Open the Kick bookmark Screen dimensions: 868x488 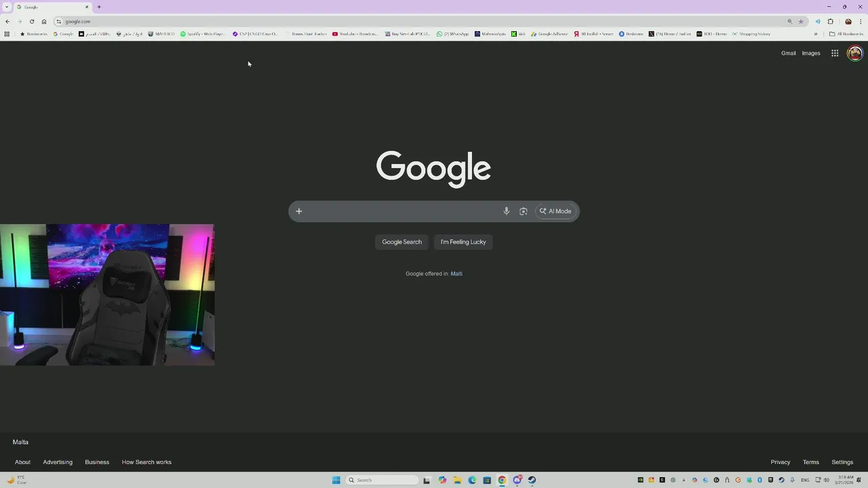(x=519, y=34)
